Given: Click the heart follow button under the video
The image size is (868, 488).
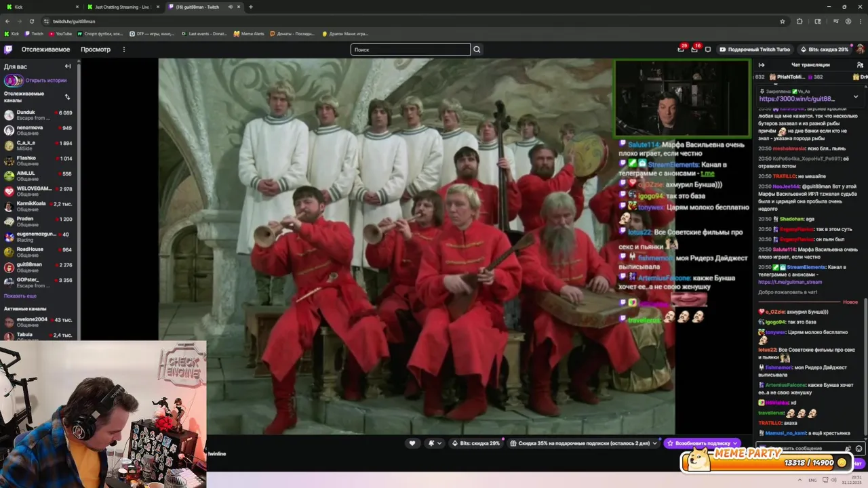Looking at the screenshot, I should (x=412, y=443).
